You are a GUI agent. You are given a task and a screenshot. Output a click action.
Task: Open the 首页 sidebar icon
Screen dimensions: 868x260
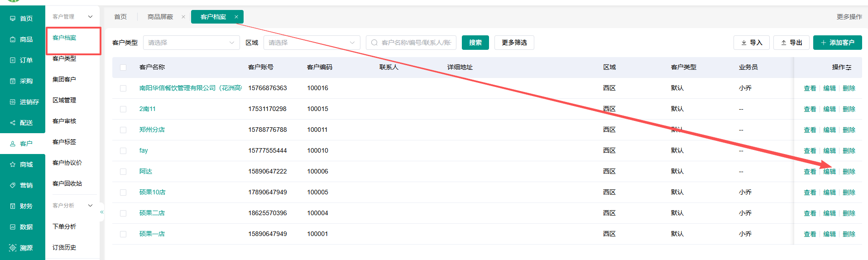[13, 19]
